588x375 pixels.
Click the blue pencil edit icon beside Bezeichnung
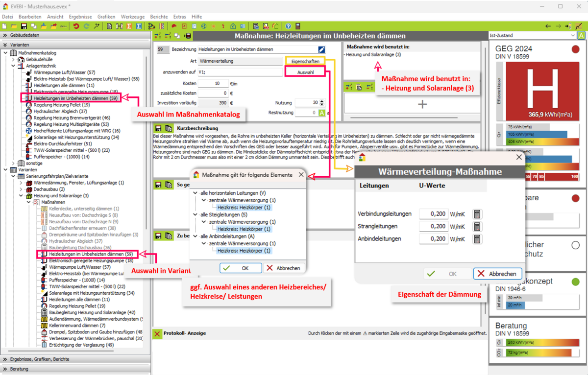pos(321,49)
